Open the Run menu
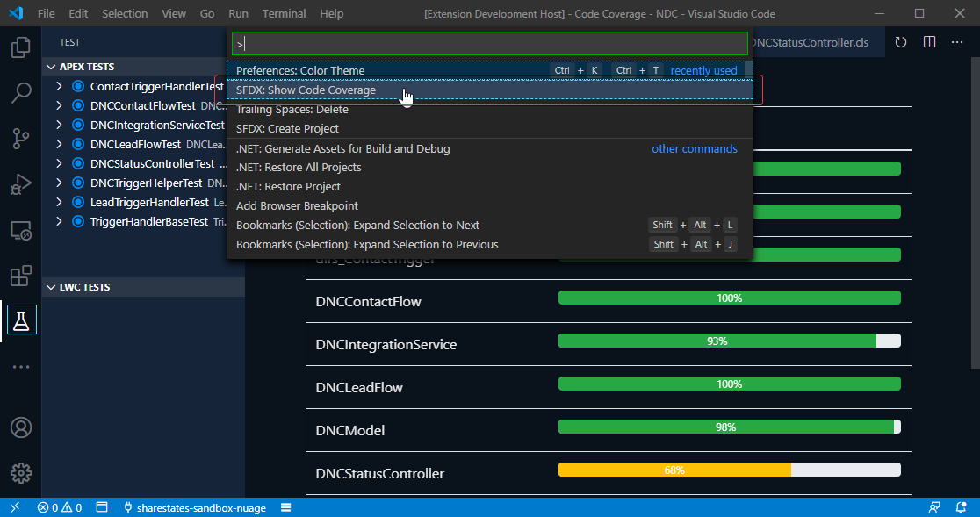 point(238,13)
